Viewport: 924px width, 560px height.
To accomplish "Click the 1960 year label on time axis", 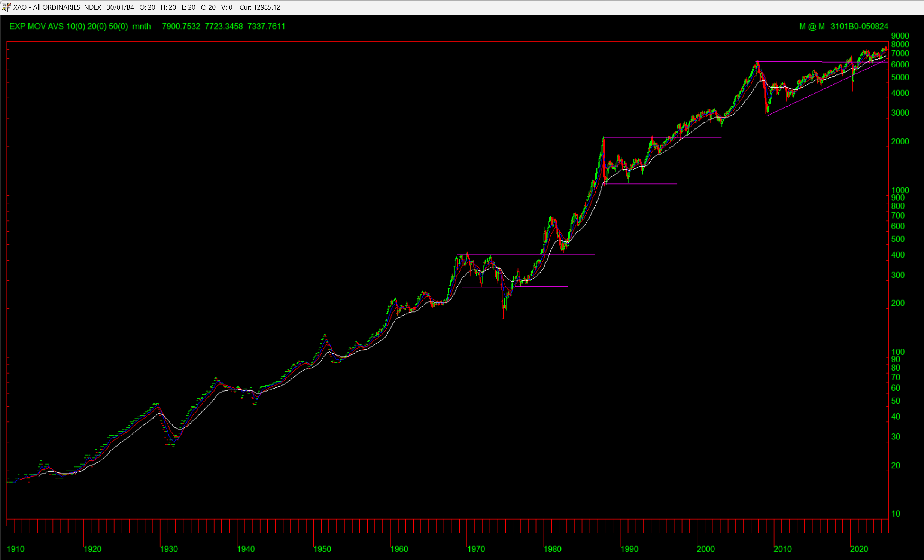I will pos(399,549).
